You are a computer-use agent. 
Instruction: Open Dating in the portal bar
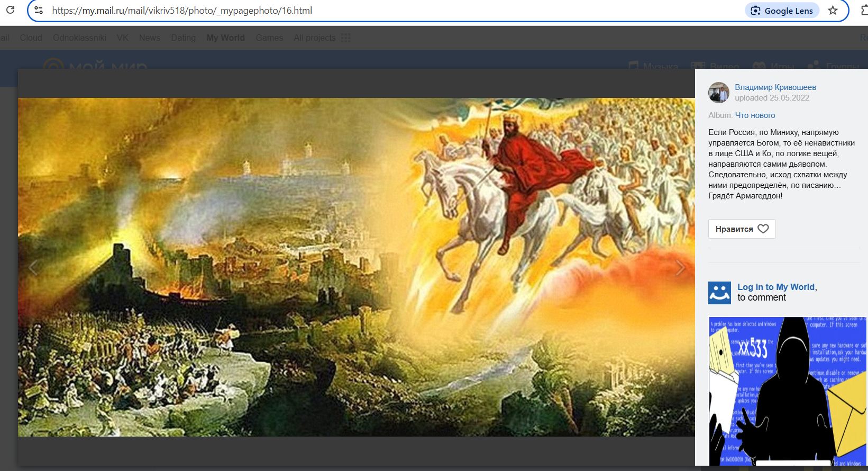coord(183,38)
